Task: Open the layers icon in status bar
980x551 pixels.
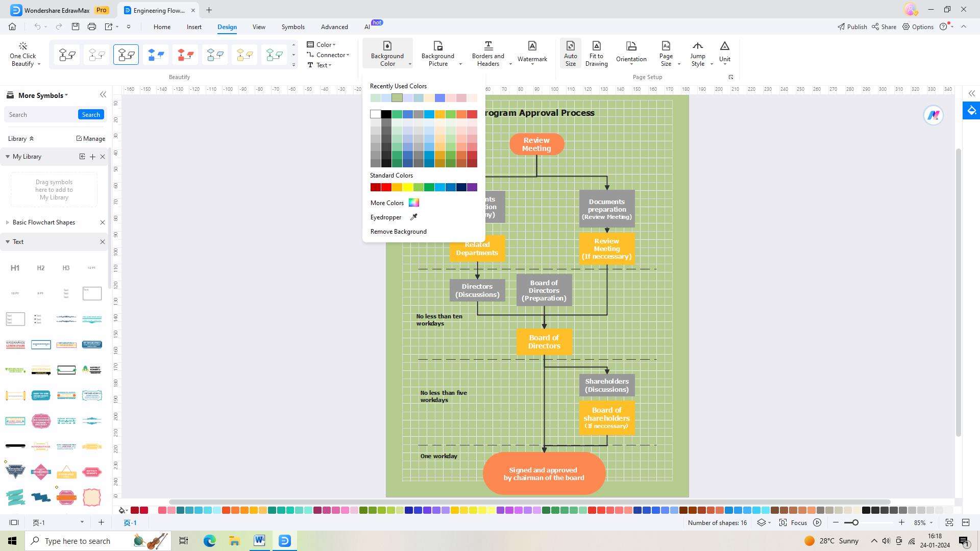Action: coord(762,523)
